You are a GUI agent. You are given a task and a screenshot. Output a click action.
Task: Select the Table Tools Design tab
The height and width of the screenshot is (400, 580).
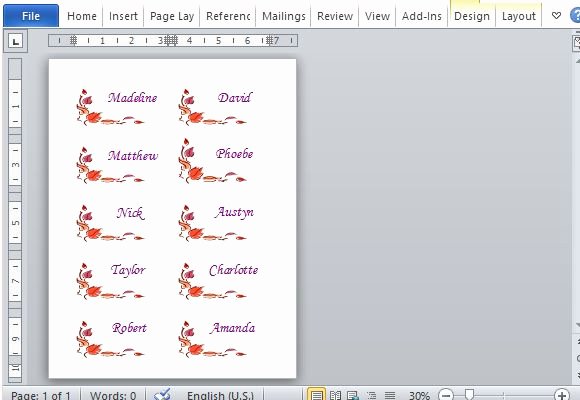(x=472, y=16)
